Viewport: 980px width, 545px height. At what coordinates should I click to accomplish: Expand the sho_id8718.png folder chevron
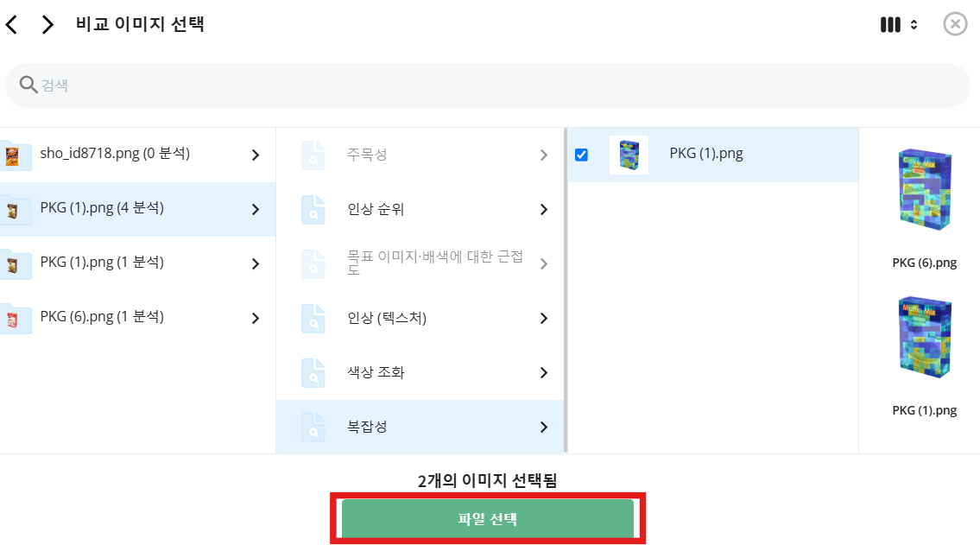[x=255, y=155]
